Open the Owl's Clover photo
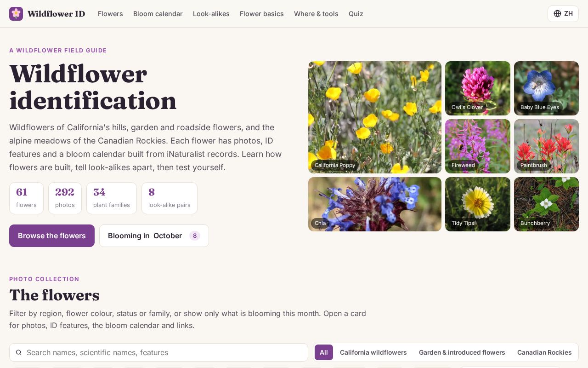588x368 pixels. 478,88
